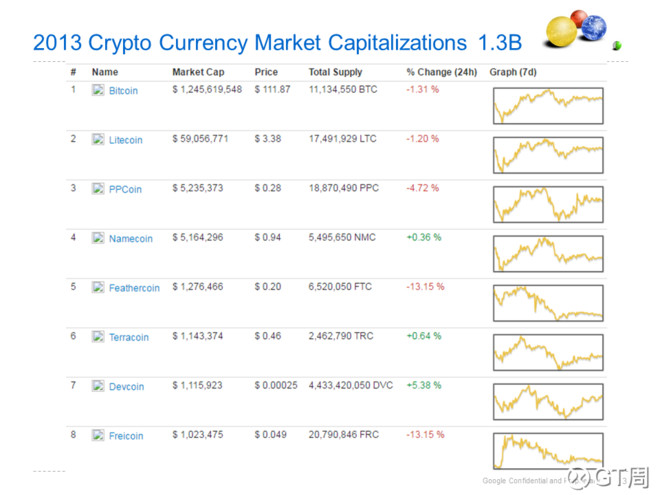Open Bitcoin 7-day graph thumbnail
This screenshot has height=495, width=660.
(547, 105)
